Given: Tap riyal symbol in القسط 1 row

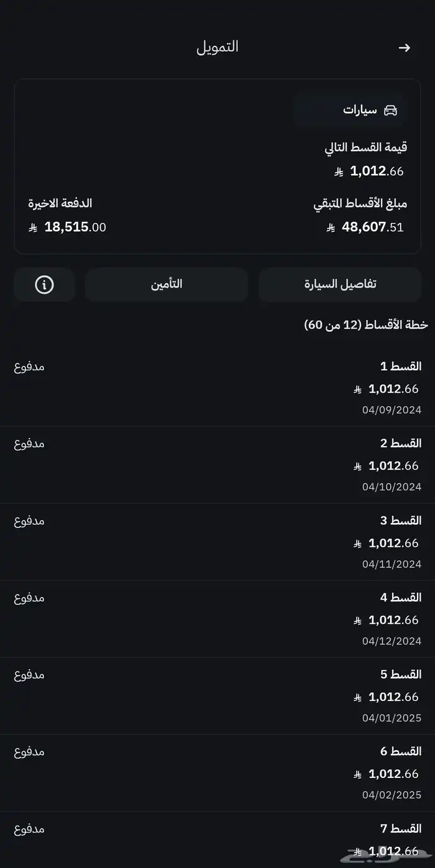Looking at the screenshot, I should point(357,390).
